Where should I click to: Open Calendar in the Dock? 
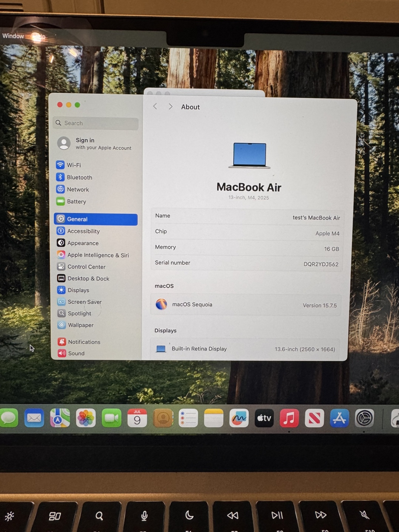click(x=137, y=418)
